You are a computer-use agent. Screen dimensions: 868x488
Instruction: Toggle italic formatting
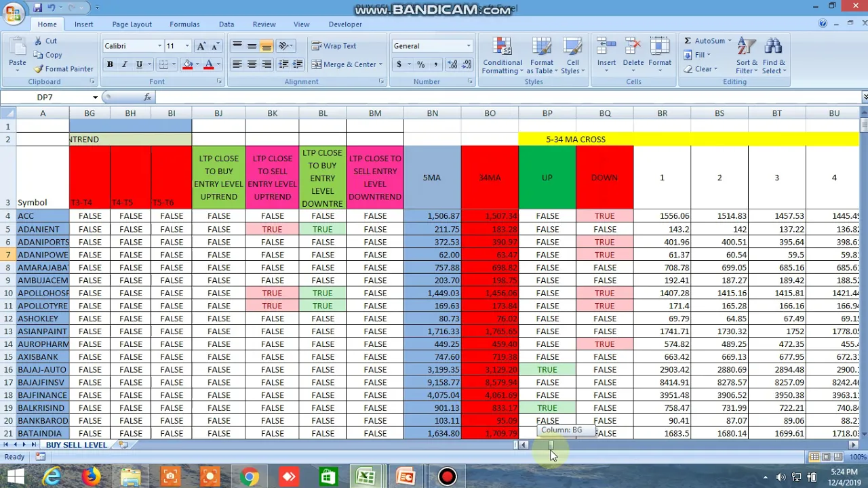click(124, 64)
